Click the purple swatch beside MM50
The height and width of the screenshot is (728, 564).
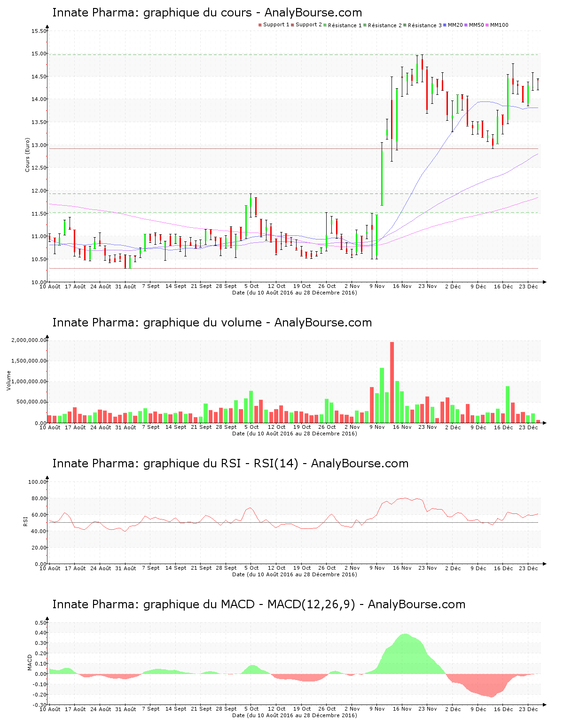pyautogui.click(x=466, y=25)
